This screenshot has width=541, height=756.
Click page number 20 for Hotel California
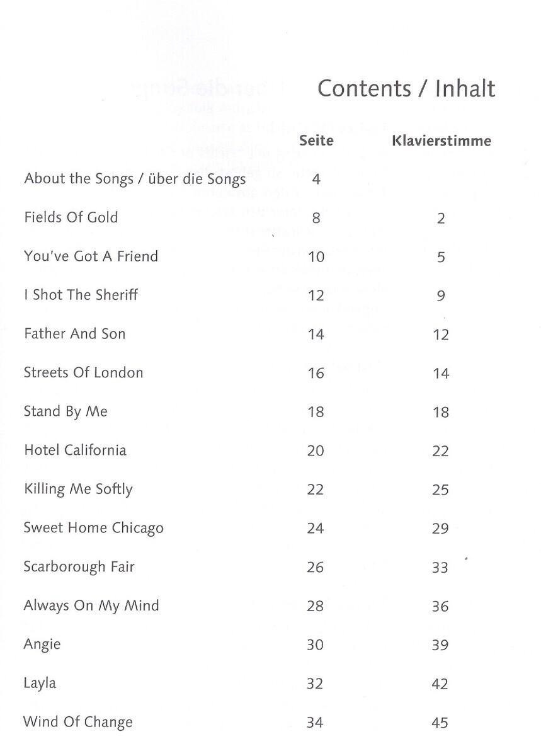316,450
